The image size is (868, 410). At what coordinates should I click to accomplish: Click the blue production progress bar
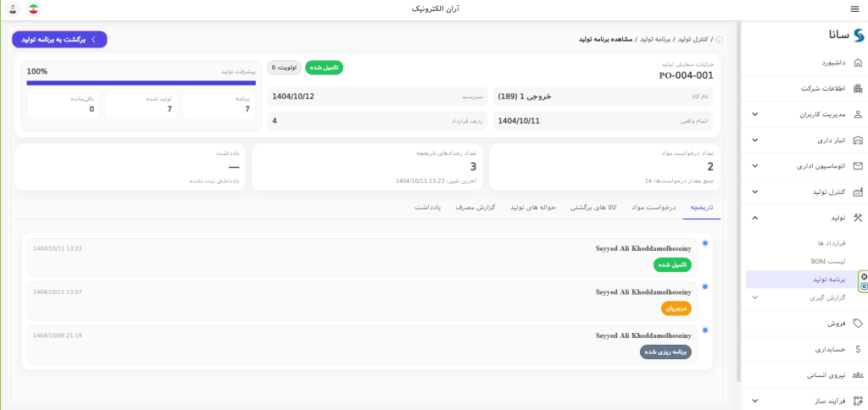[x=142, y=84]
